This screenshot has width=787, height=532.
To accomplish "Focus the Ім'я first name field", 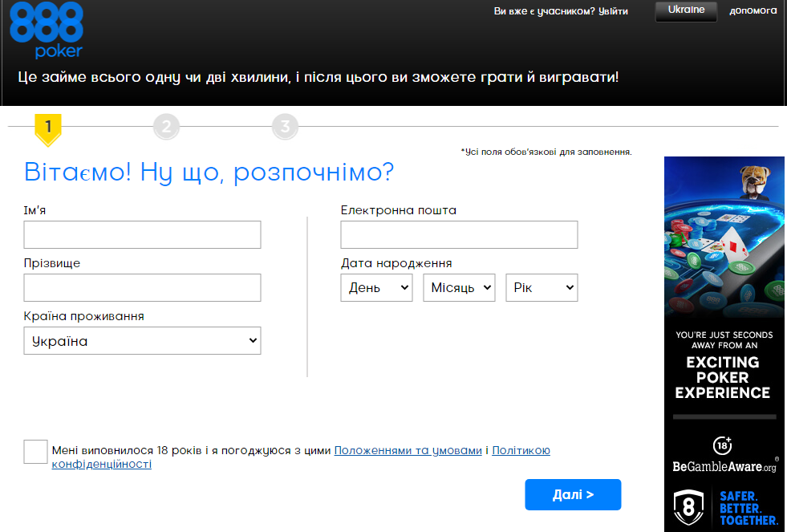I will tap(143, 235).
